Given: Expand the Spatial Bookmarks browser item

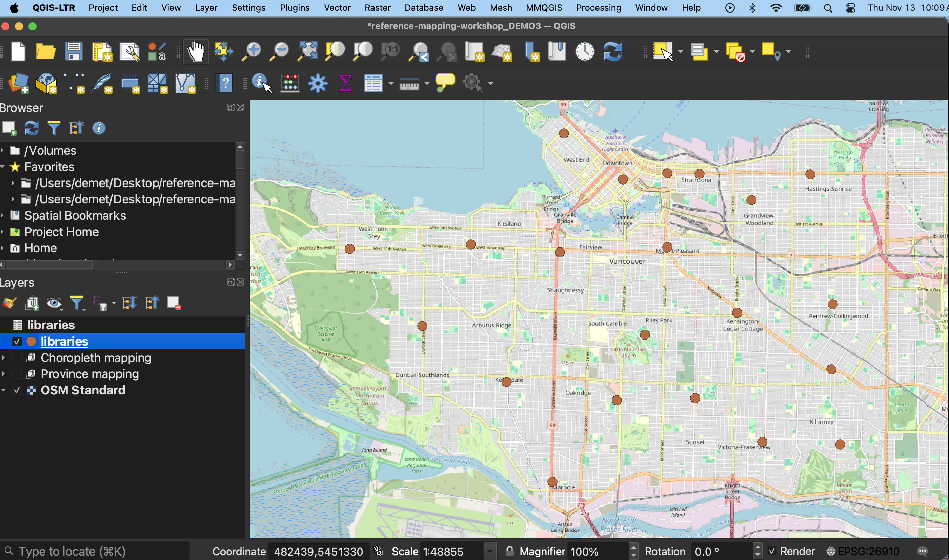Looking at the screenshot, I should 3,215.
